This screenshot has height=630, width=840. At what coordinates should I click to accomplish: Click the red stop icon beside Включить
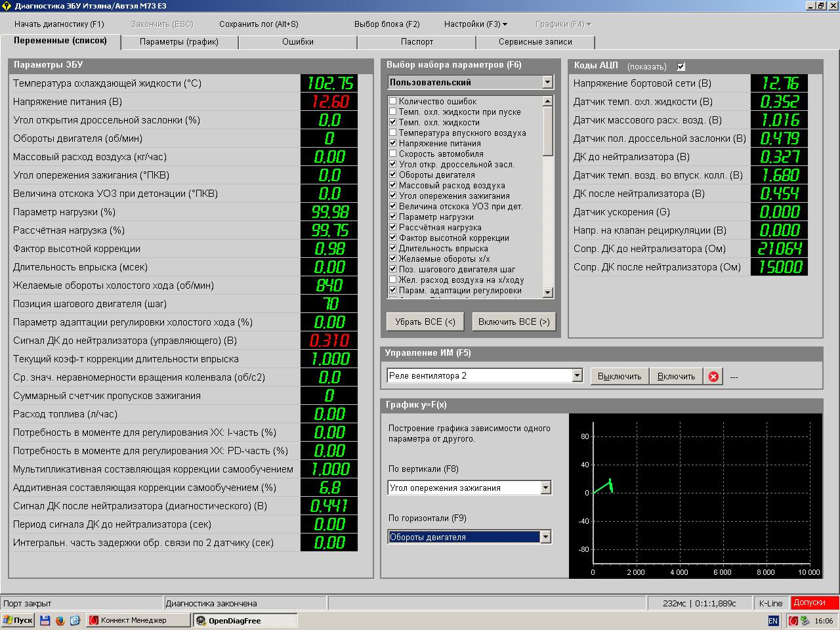point(713,377)
